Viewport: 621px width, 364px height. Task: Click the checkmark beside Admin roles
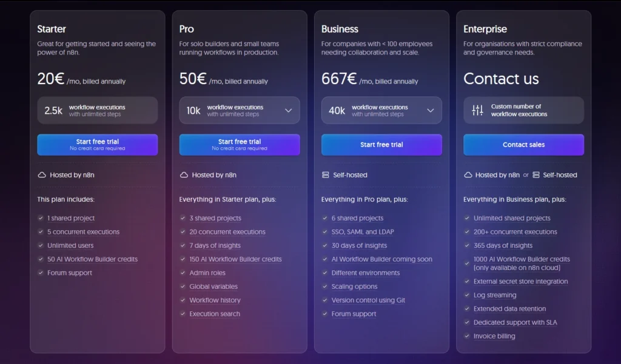(183, 273)
